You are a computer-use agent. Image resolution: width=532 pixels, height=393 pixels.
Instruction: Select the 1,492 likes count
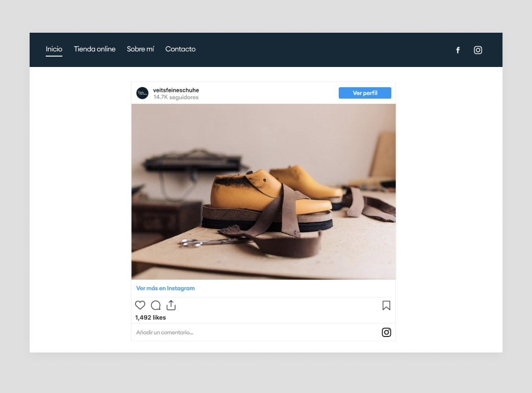(x=150, y=318)
